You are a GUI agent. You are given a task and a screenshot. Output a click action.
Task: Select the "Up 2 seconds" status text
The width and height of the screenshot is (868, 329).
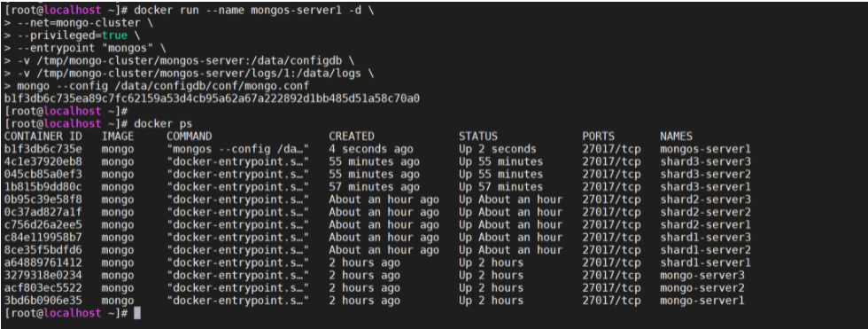[497, 149]
